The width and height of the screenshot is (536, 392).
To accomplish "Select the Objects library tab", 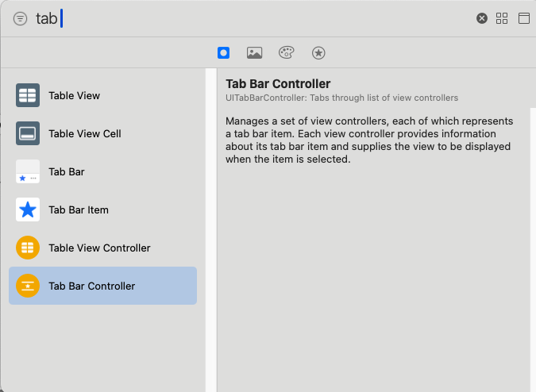I will tap(224, 52).
